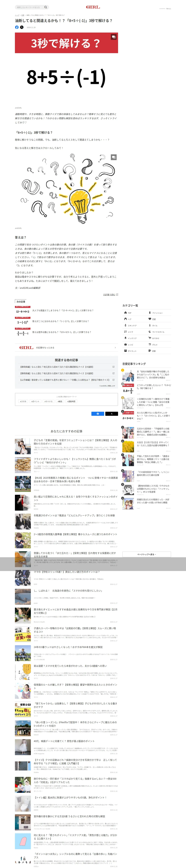Share article via Facebook icon under title

[17, 27]
